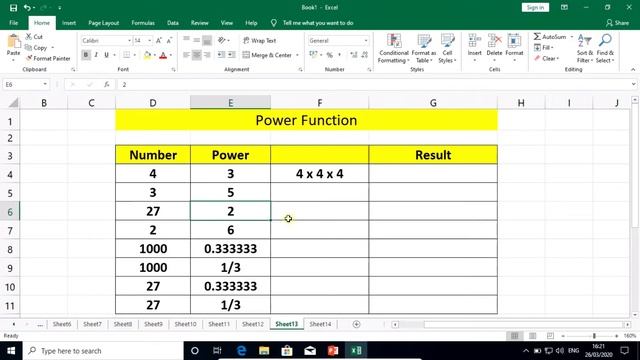Click the Percent Style icon
The image size is (640, 360).
(329, 55)
